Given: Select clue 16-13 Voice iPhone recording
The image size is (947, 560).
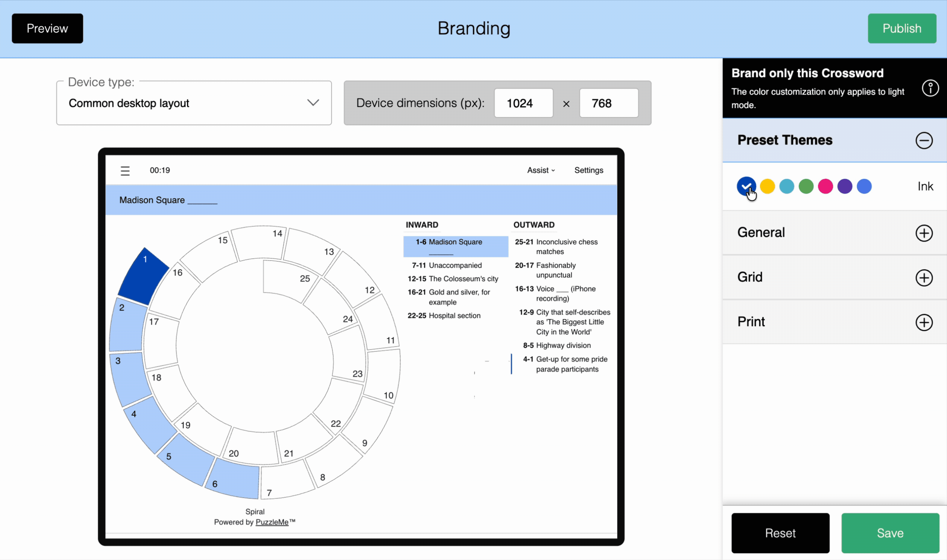Looking at the screenshot, I should tap(563, 293).
